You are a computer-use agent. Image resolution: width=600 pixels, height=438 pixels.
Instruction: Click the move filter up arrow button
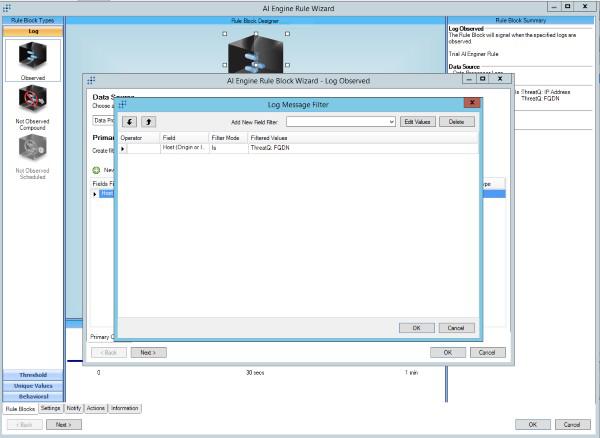[x=148, y=122]
